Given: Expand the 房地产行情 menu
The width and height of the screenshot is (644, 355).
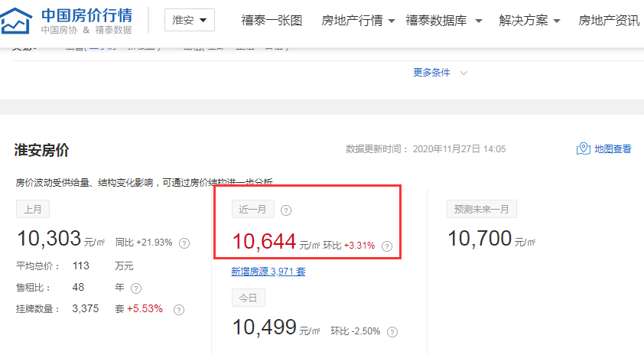Looking at the screenshot, I should (358, 20).
